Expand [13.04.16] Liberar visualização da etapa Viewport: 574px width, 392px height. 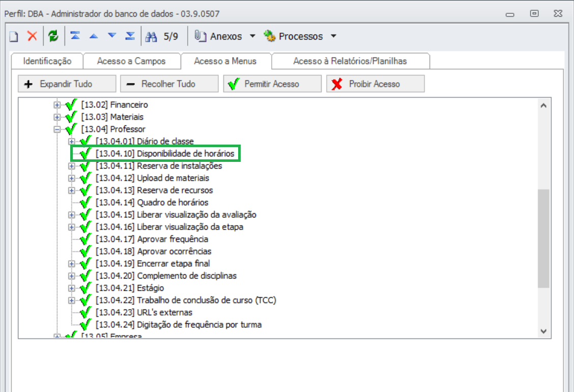[x=72, y=227]
